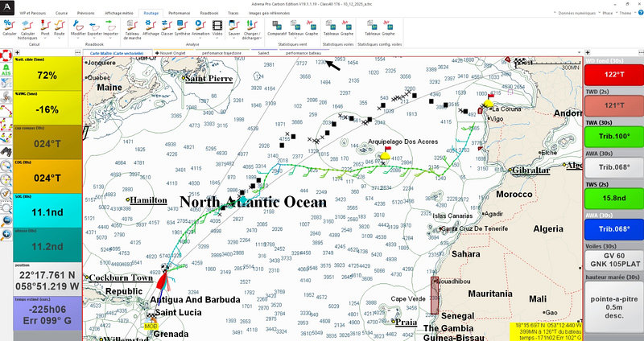Image resolution: width=644 pixels, height=341 pixels.
Task: Click the green TWA data tile
Action: [x=613, y=136]
